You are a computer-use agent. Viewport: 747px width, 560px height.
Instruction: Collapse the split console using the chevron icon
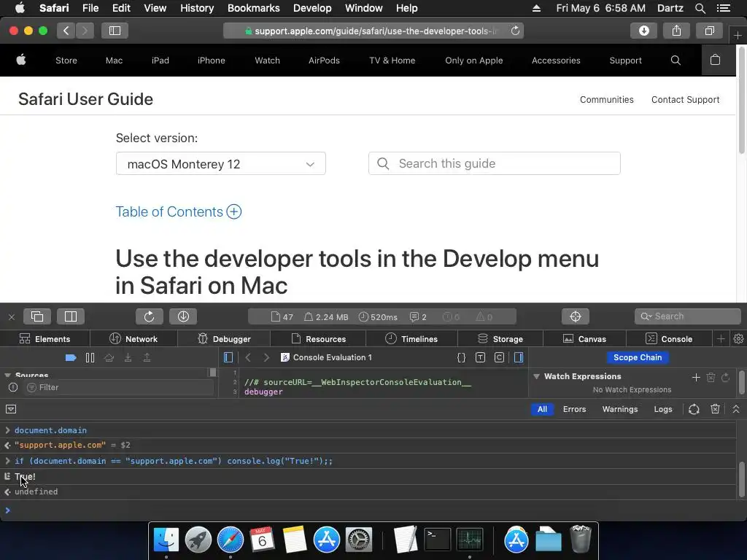tap(736, 409)
